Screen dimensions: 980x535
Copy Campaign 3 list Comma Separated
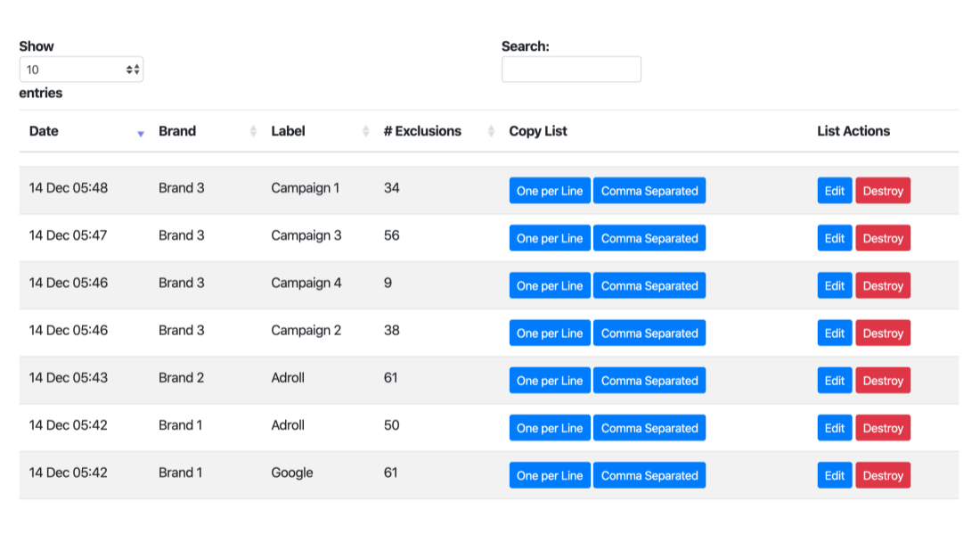pos(649,238)
